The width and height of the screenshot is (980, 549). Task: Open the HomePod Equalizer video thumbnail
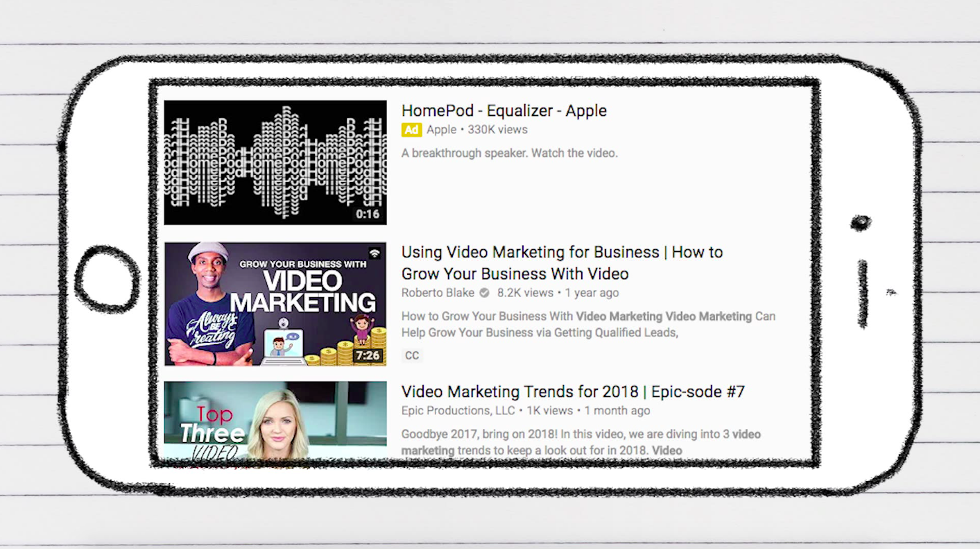pyautogui.click(x=275, y=162)
